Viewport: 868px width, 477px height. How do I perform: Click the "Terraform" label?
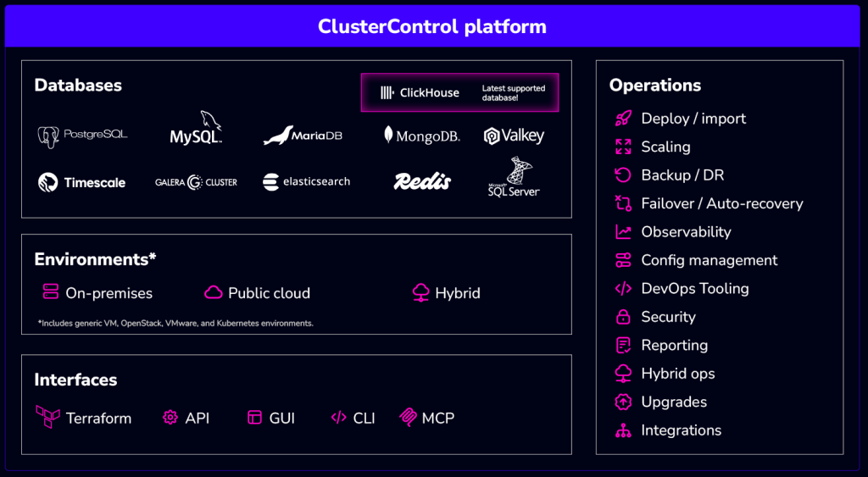tap(98, 419)
